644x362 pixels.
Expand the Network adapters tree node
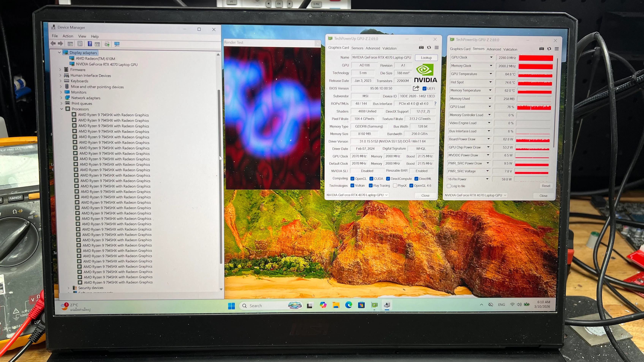pos(61,98)
